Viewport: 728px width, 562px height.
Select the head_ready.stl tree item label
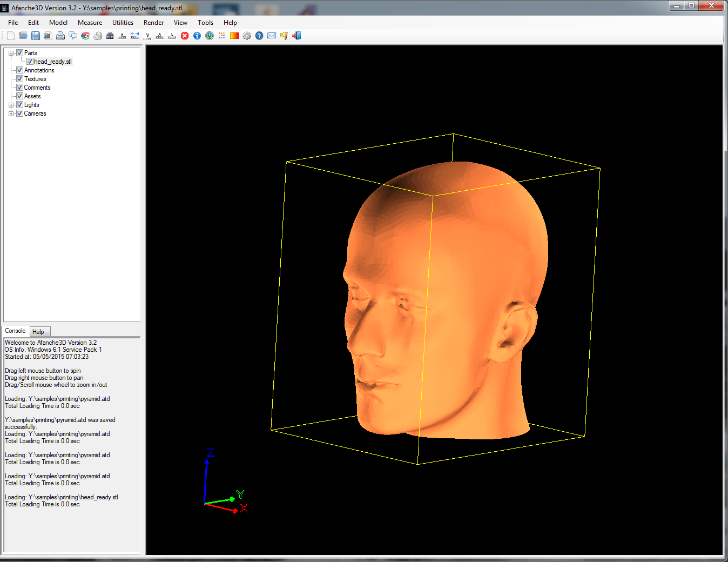pos(53,62)
